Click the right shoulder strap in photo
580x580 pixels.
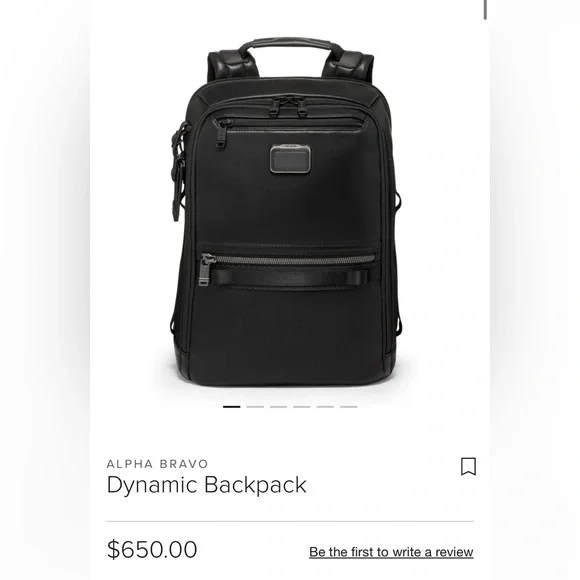pyautogui.click(x=349, y=65)
